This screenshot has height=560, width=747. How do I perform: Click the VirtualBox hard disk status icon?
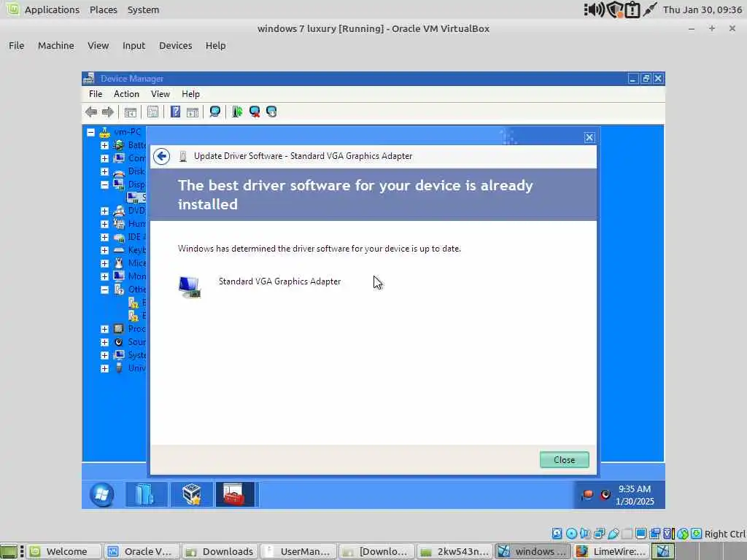tap(557, 533)
